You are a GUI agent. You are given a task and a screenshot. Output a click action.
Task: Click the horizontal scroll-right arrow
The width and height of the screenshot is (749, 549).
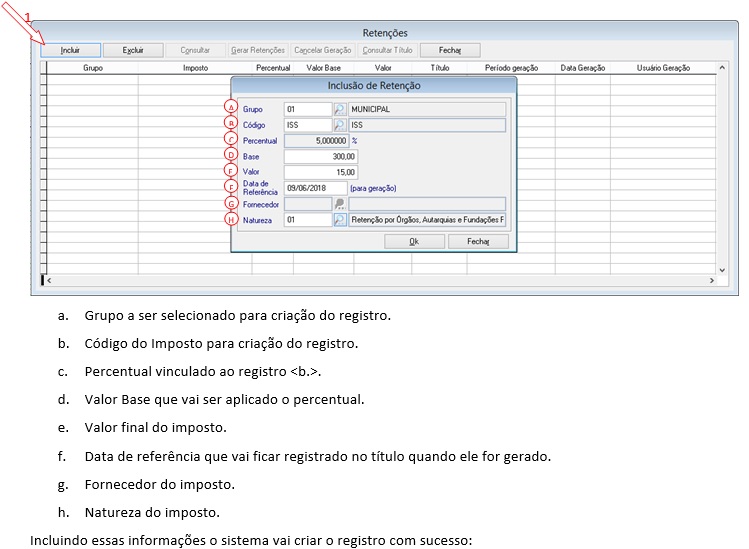pyautogui.click(x=712, y=280)
